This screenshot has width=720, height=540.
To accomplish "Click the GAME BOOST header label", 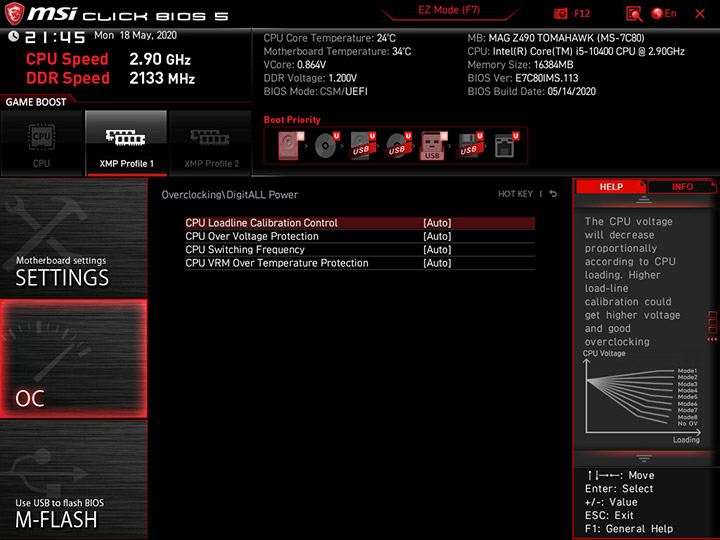I will 36,102.
